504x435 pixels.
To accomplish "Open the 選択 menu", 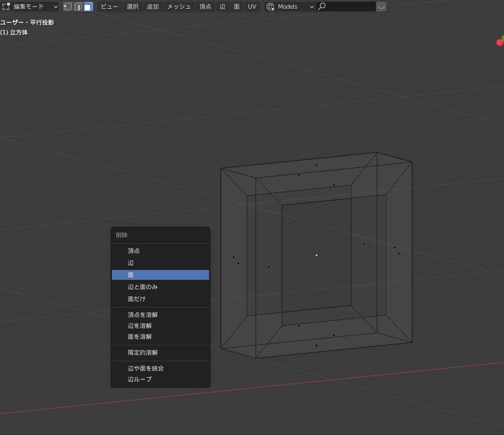I will pos(133,7).
